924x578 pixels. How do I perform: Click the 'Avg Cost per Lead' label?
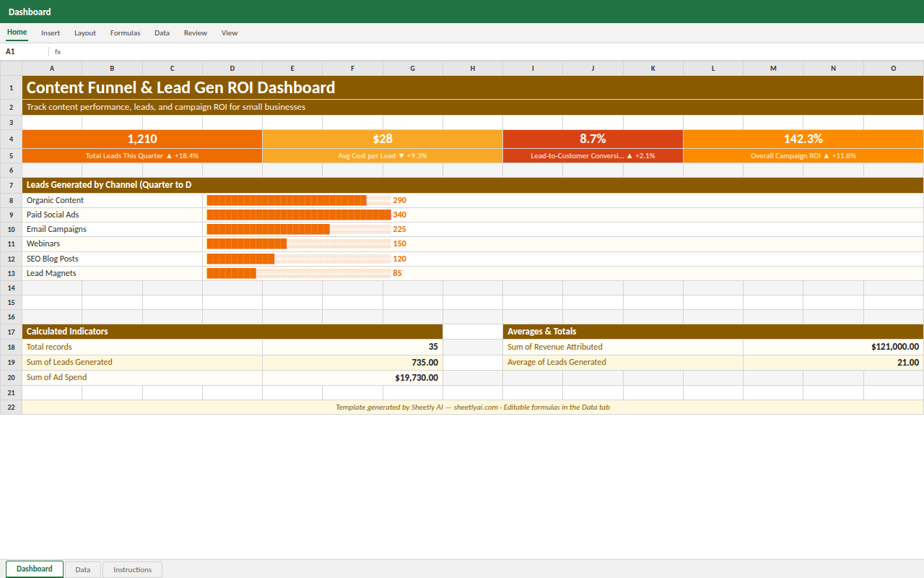point(383,155)
